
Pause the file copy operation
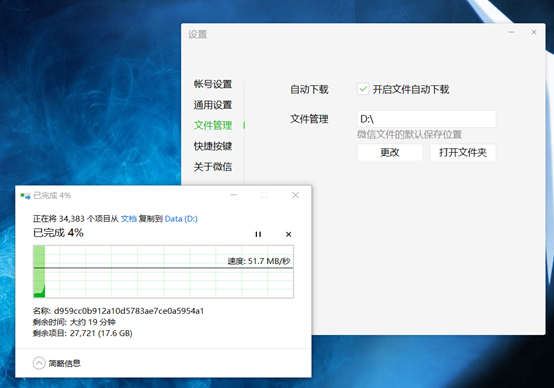[258, 234]
